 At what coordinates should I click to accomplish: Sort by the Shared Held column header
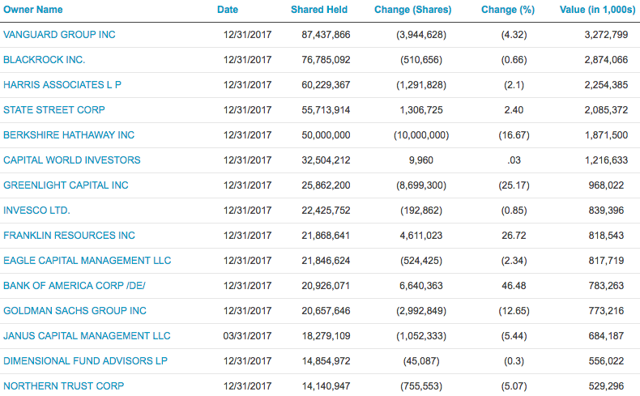click(319, 10)
